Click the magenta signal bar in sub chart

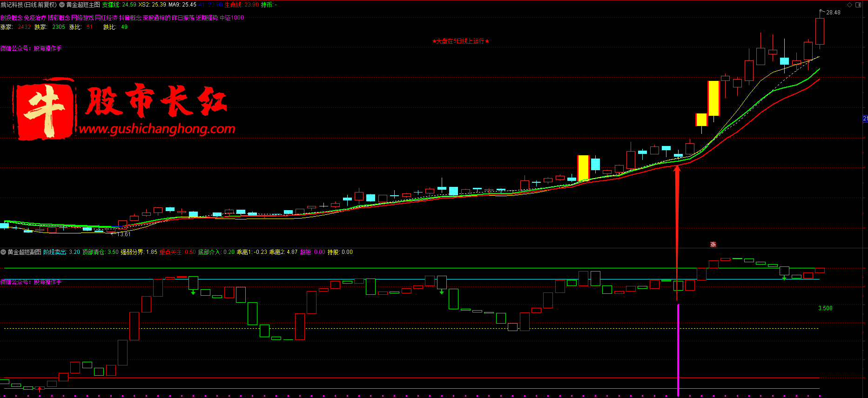[678, 350]
